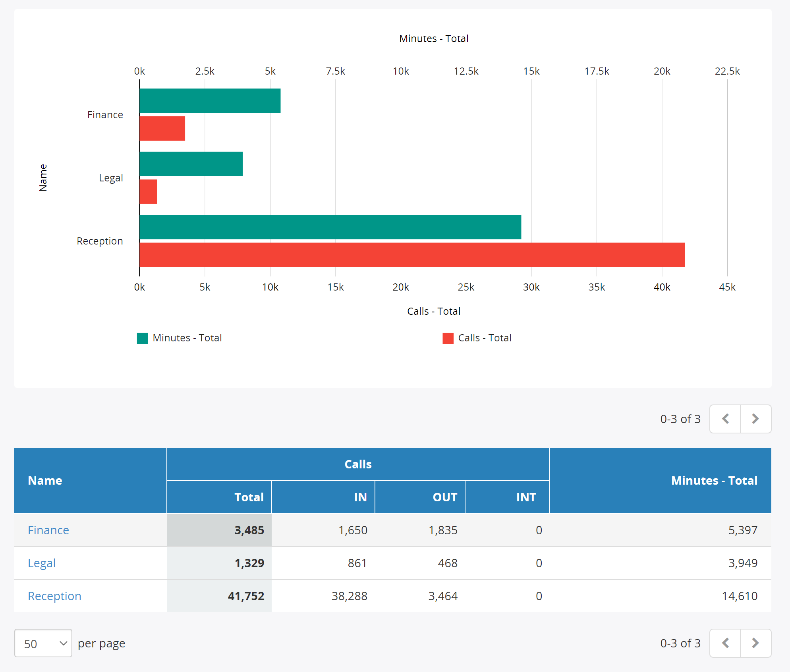
Task: Click Reception total cell 41,752
Action: [219, 596]
